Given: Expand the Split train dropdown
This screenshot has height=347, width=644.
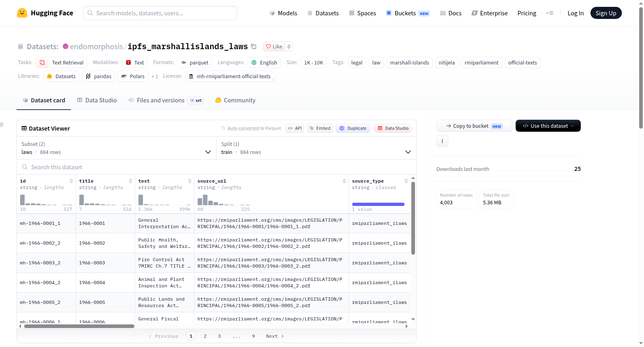Looking at the screenshot, I should point(316,148).
